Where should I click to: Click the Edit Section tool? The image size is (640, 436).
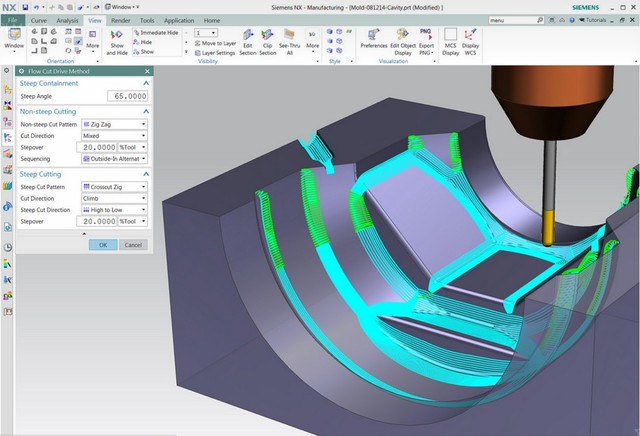[247, 42]
